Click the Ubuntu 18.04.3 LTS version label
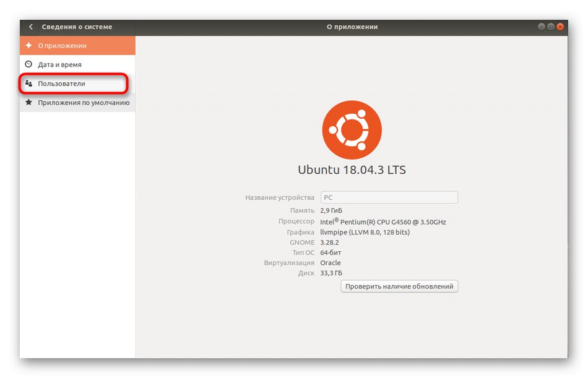The height and width of the screenshot is (378, 588). point(352,169)
